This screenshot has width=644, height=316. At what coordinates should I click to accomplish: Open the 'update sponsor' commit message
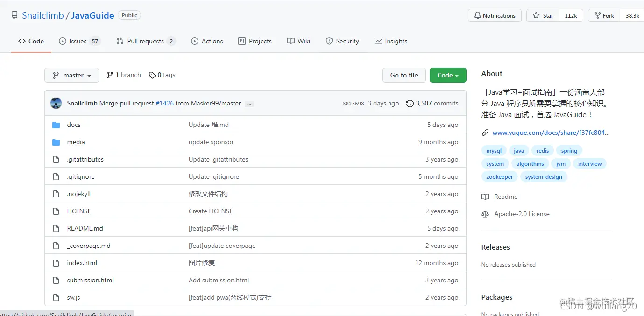pos(211,142)
